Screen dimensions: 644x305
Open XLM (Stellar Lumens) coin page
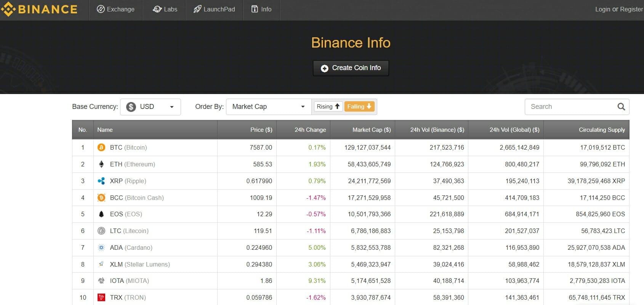[x=140, y=264]
